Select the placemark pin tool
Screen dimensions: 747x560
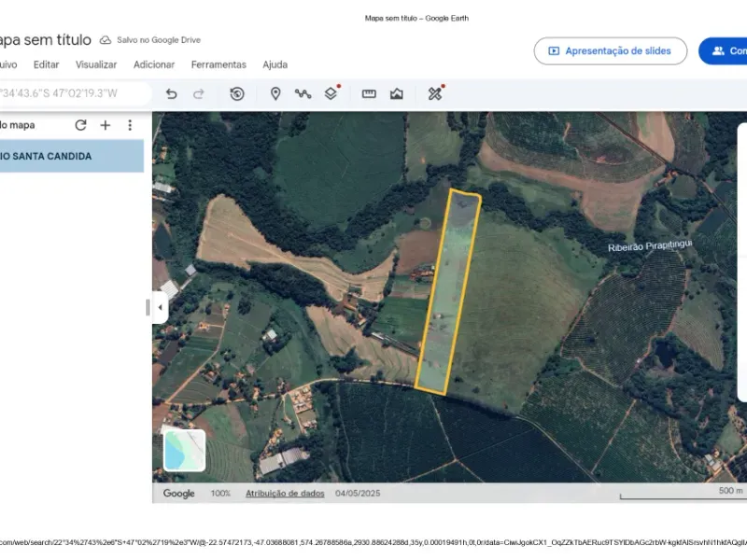coord(275,93)
